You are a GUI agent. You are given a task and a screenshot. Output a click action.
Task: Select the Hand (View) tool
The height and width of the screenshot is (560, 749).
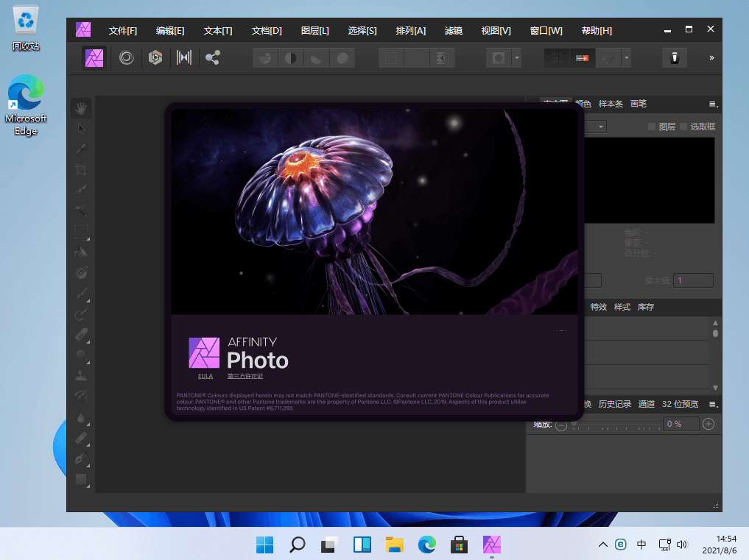81,108
